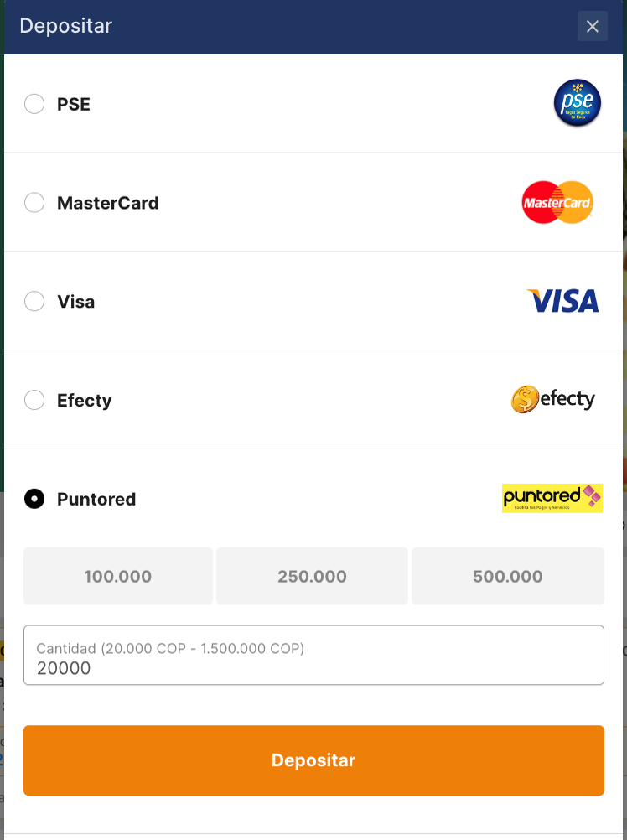Click the PSE option label
The height and width of the screenshot is (840, 627).
[x=74, y=105]
